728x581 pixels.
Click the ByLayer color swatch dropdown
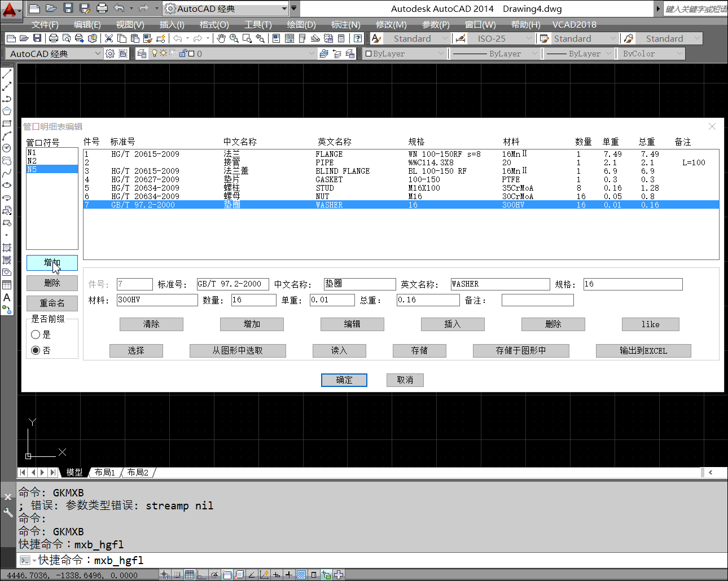[405, 54]
